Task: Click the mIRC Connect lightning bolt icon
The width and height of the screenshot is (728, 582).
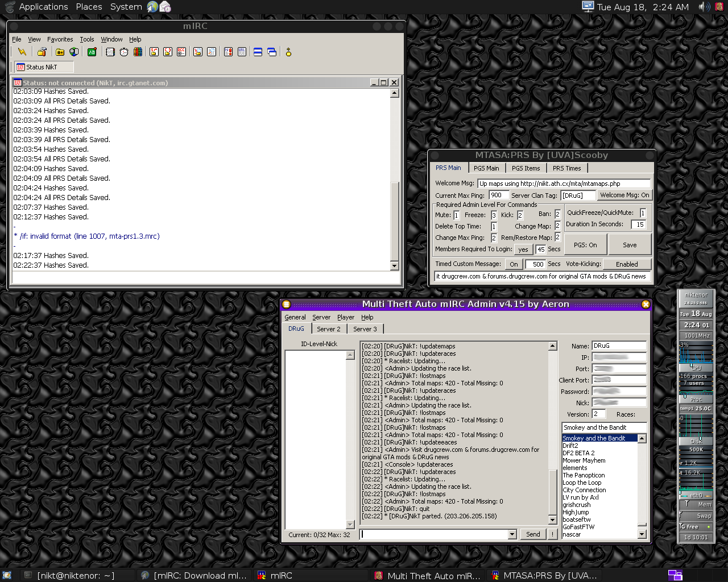Action: pyautogui.click(x=22, y=52)
